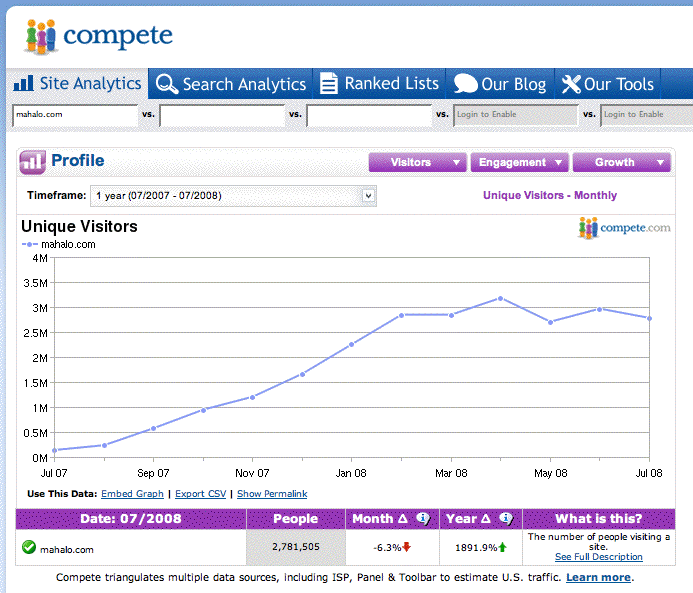This screenshot has width=693, height=593.
Task: Select the Site Analytics tab
Action: [x=78, y=84]
